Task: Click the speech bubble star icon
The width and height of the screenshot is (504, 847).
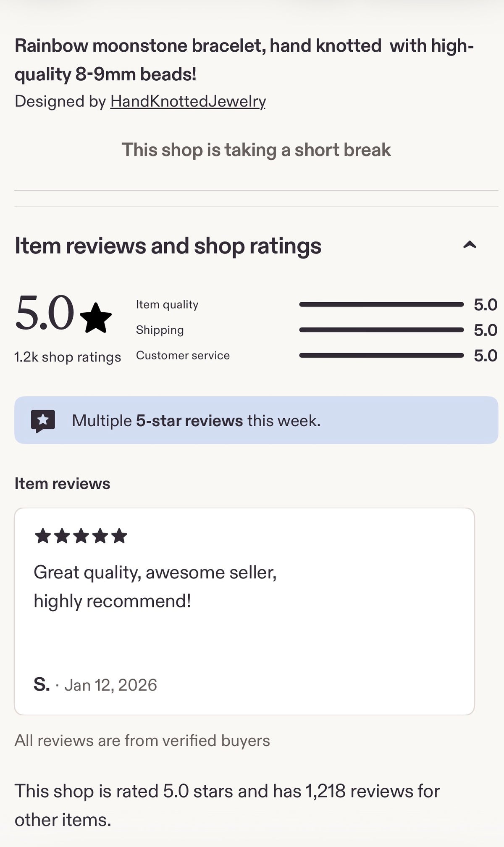Action: coord(43,421)
